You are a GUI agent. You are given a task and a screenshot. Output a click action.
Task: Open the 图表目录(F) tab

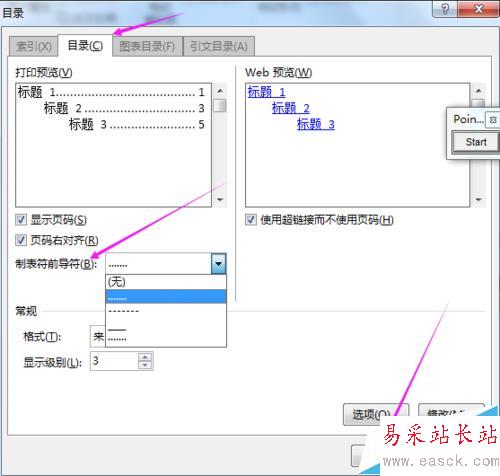pyautogui.click(x=147, y=46)
